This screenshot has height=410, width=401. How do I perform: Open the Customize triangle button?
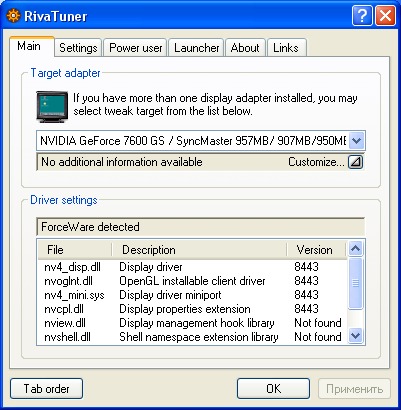point(355,162)
